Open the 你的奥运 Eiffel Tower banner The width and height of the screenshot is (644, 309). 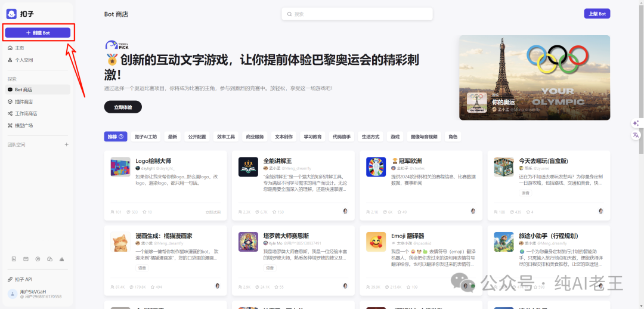point(534,78)
